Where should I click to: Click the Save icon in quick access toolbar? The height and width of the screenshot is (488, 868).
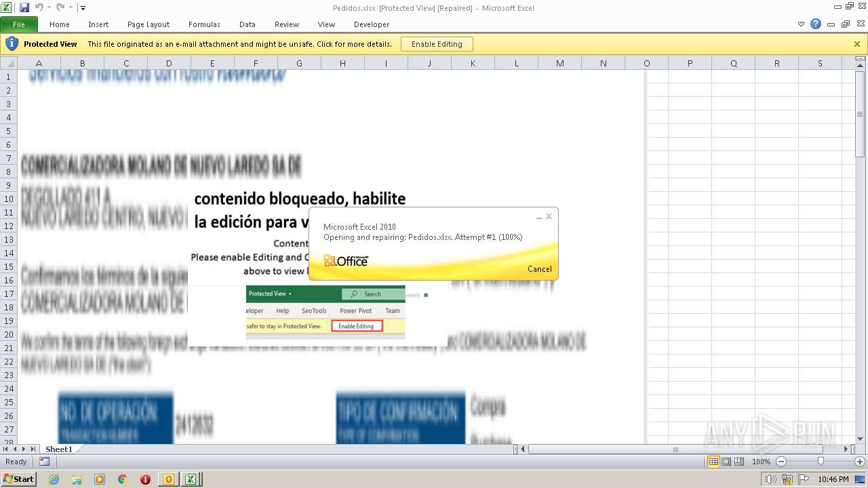(24, 7)
